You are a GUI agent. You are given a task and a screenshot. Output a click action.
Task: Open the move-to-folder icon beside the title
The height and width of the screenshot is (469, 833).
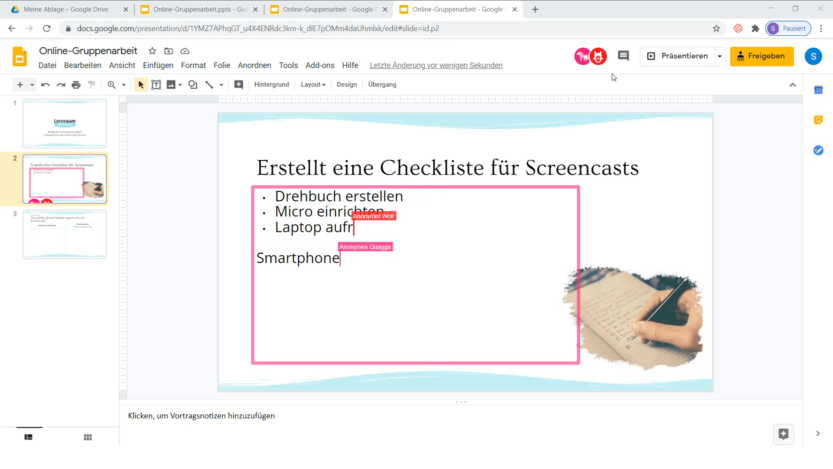point(168,51)
